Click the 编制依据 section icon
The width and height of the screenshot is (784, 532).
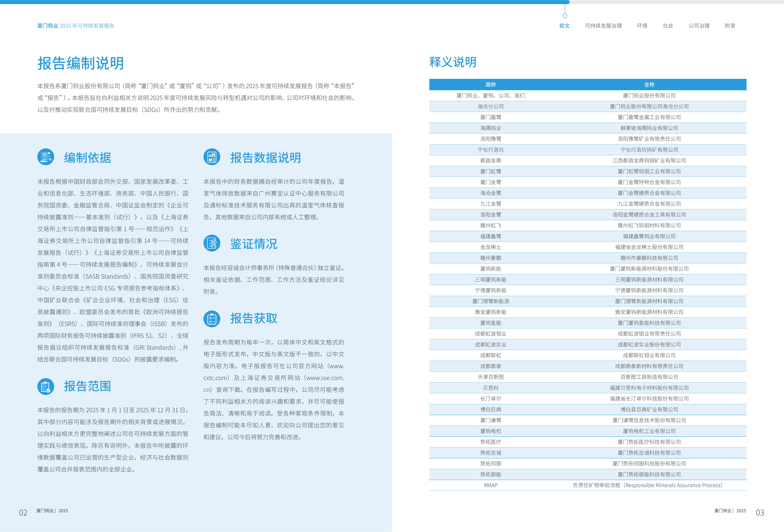[x=46, y=157]
